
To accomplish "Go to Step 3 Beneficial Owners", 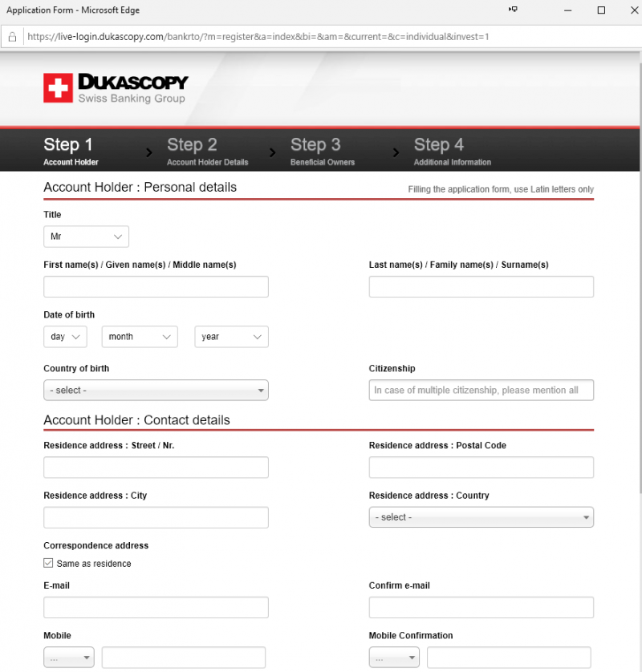I will tap(323, 151).
